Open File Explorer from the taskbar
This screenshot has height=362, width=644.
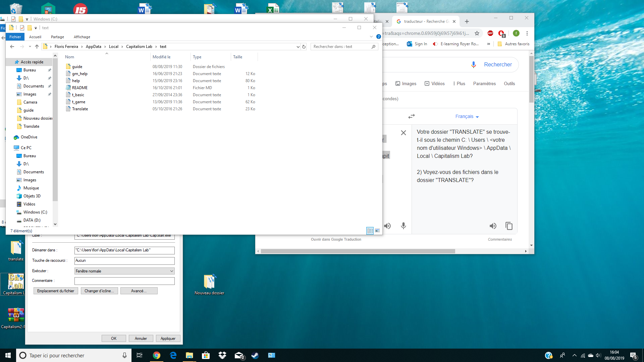(190, 355)
